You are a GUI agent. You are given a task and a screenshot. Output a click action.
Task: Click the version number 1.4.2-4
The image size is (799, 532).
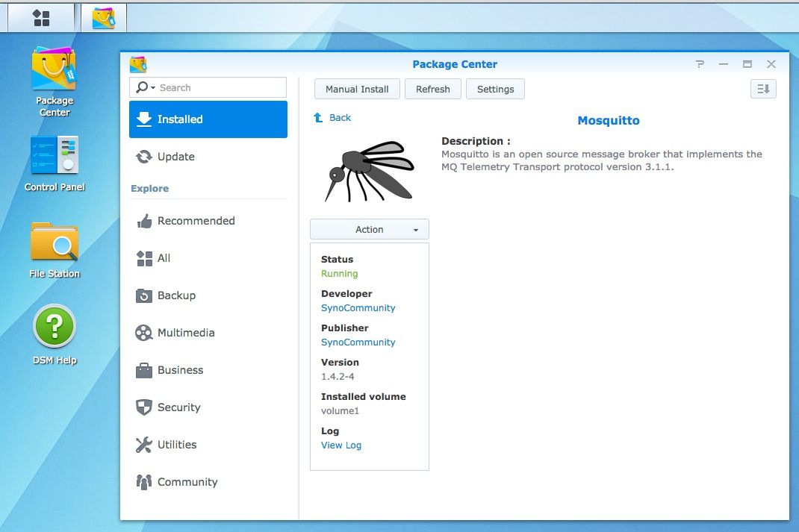tap(338, 377)
